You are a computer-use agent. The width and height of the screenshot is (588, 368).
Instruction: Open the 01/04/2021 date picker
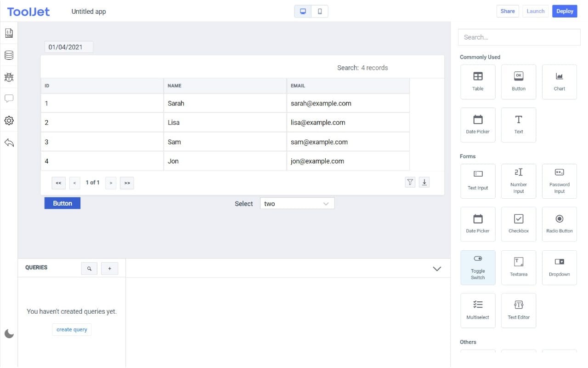[x=68, y=46]
